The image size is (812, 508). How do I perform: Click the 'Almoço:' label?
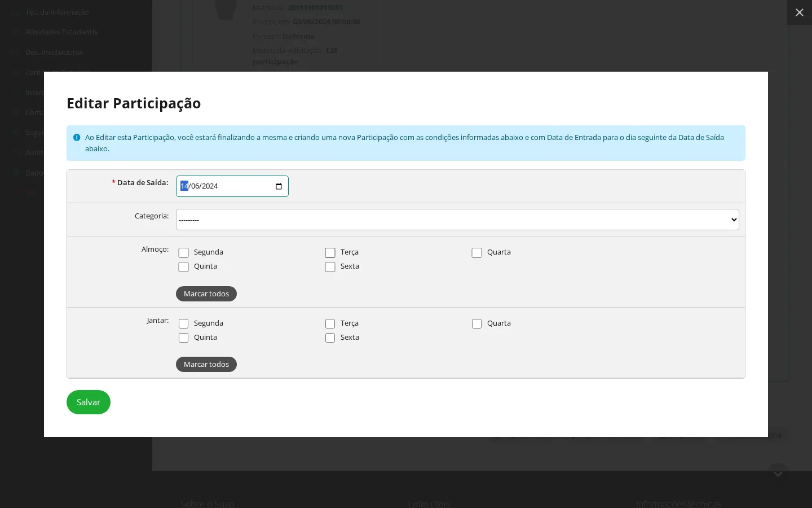pyautogui.click(x=155, y=249)
